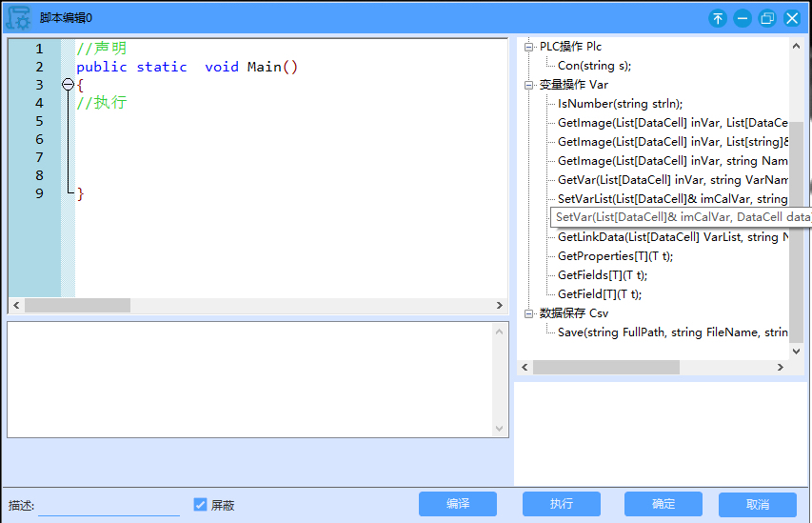
Task: Place cursor on the //执行 comment line
Action: tap(102, 103)
